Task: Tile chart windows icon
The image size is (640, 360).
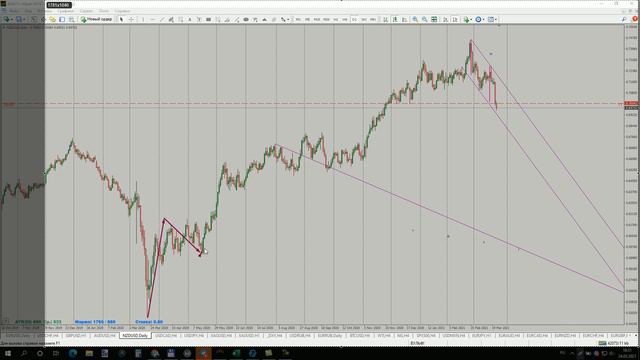Action: point(434,19)
